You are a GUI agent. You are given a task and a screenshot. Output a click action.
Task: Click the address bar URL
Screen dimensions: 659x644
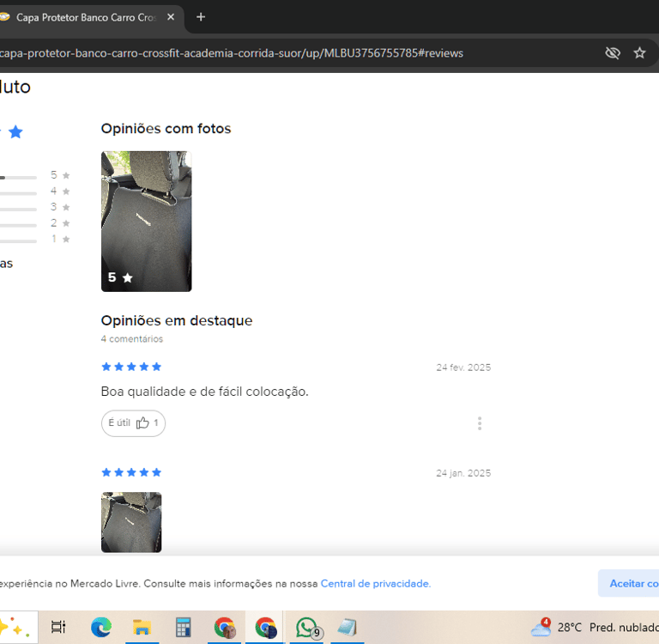coord(231,53)
